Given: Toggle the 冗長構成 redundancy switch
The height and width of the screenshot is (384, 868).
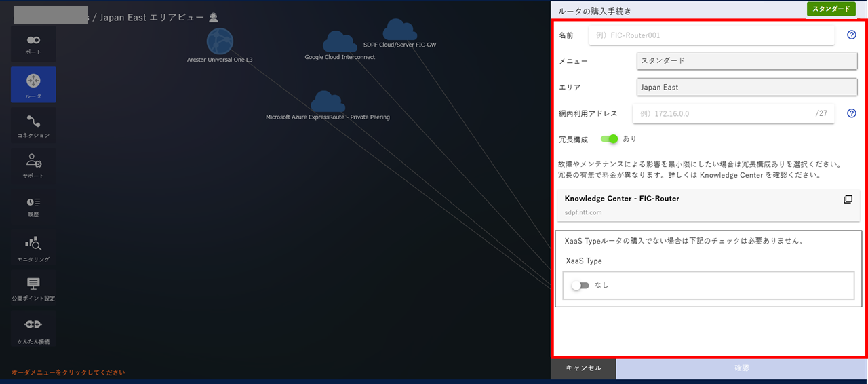Looking at the screenshot, I should tap(610, 139).
